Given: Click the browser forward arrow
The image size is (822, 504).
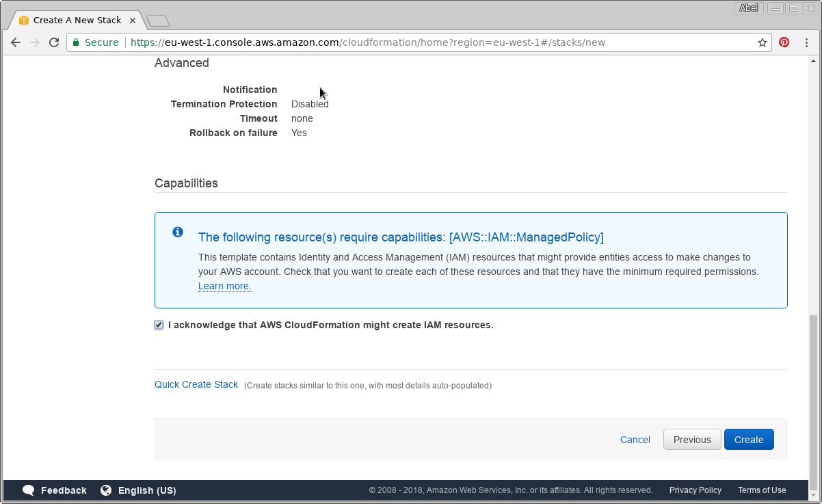Looking at the screenshot, I should (x=35, y=42).
